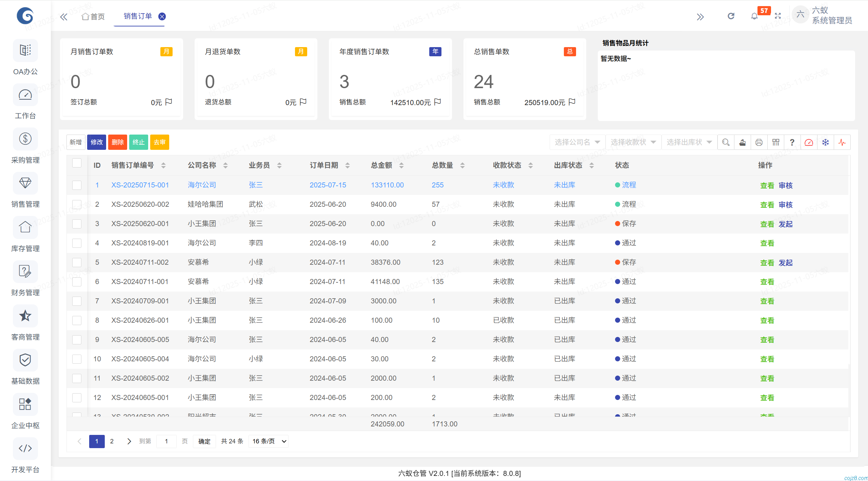Switch to the 首页 tab
868x481 pixels.
[93, 16]
